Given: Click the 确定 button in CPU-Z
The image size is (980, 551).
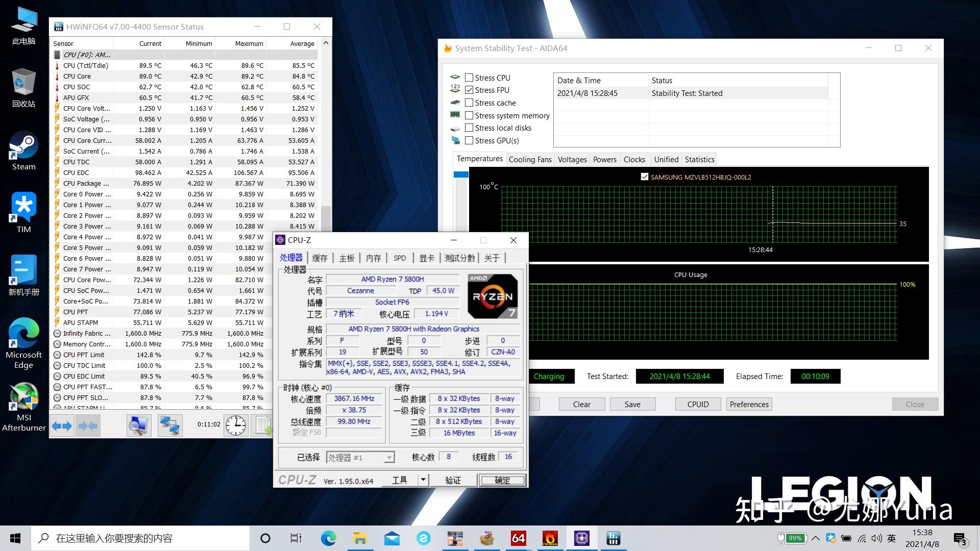Looking at the screenshot, I should pos(502,480).
